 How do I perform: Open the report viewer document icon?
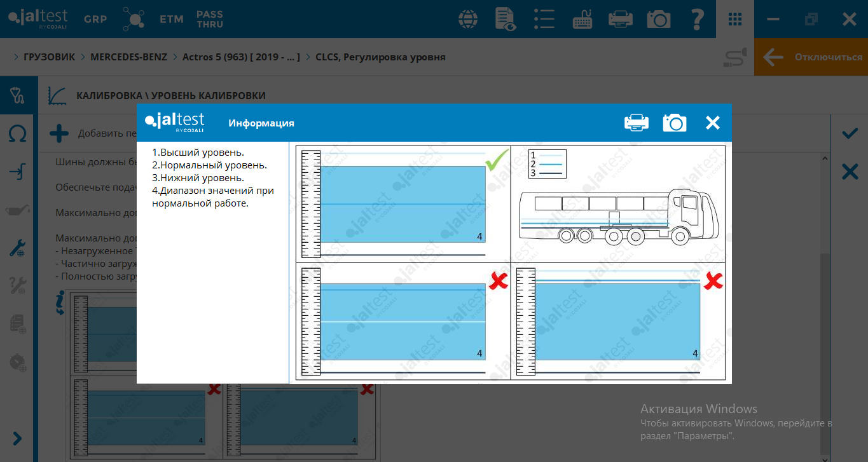[506, 19]
